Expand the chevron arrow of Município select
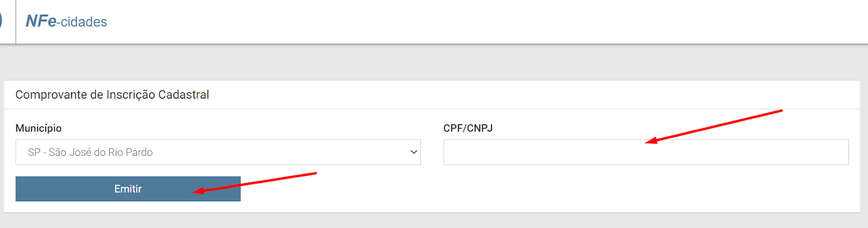The image size is (868, 228). [x=414, y=153]
